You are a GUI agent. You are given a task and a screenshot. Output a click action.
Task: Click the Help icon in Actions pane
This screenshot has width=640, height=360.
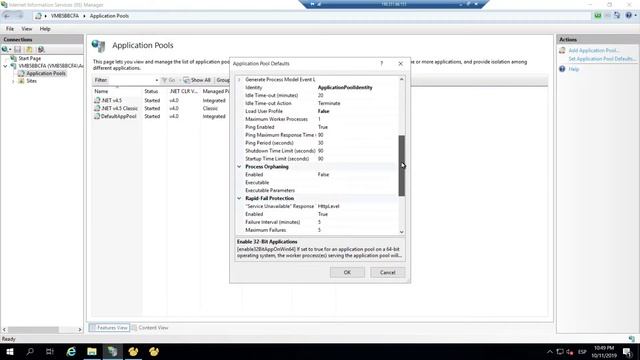pos(562,69)
